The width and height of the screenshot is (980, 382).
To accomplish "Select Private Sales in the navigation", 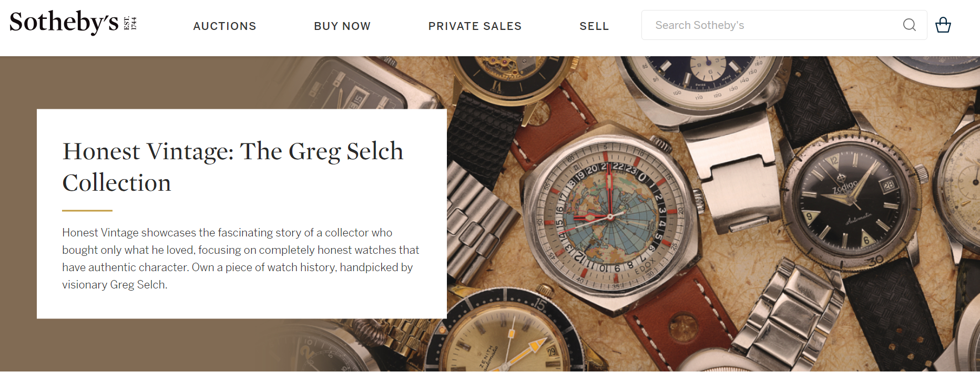I will 475,26.
